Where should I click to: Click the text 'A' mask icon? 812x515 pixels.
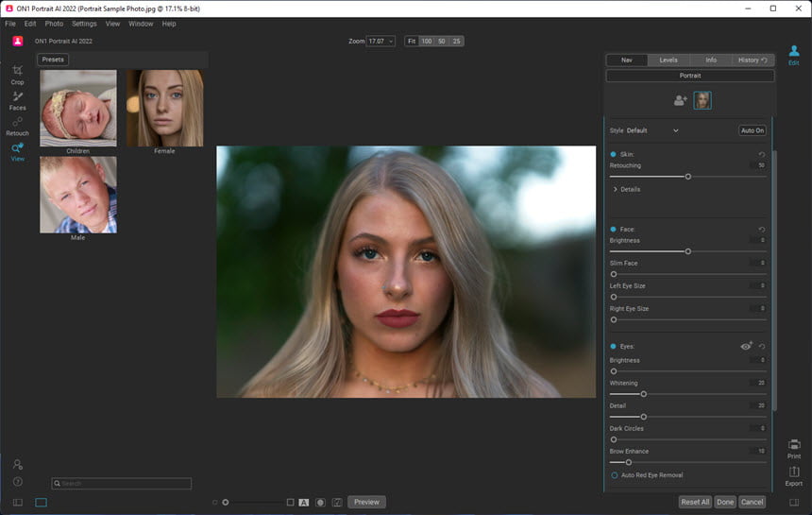click(x=304, y=502)
